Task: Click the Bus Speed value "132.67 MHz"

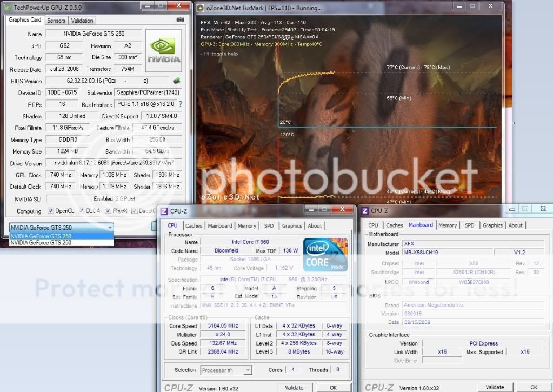Action: point(223,343)
